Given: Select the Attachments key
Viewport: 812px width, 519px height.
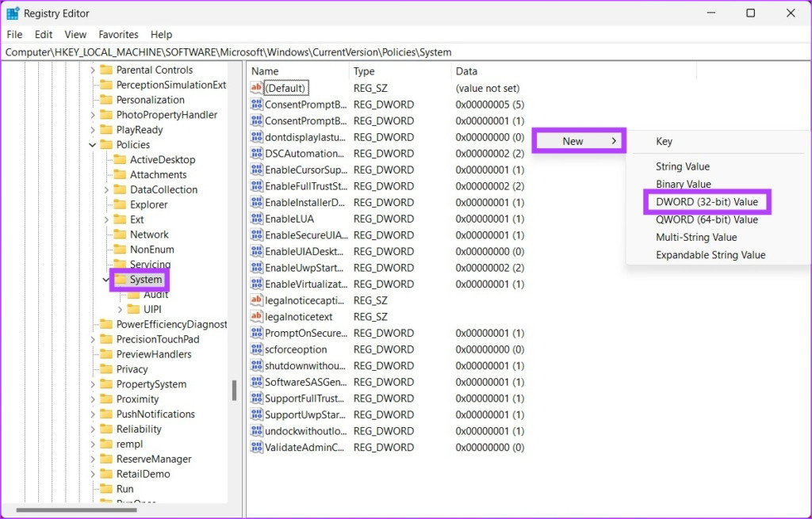Looking at the screenshot, I should click(x=158, y=174).
